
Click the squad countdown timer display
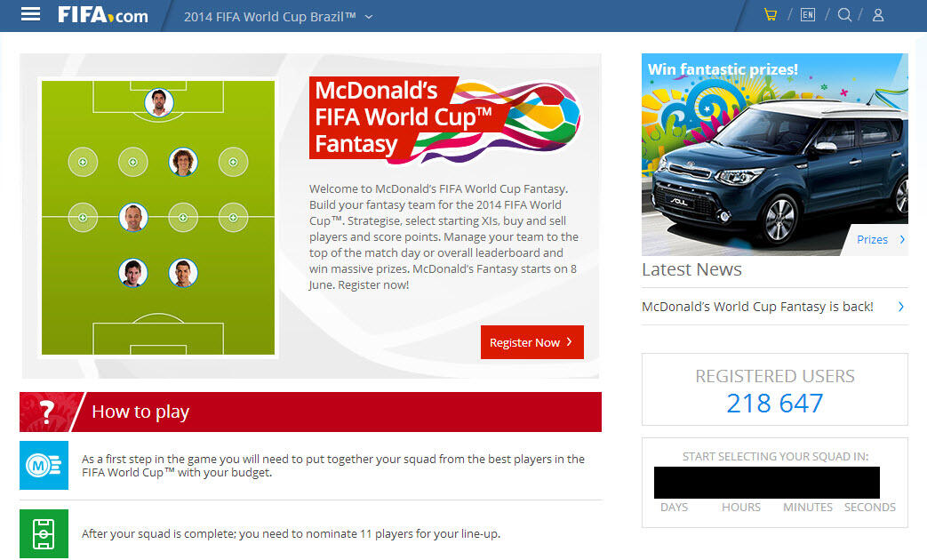pyautogui.click(x=767, y=483)
